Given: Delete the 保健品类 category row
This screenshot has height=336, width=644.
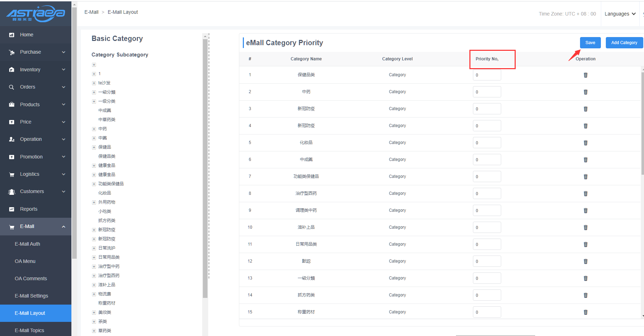Looking at the screenshot, I should pos(585,75).
